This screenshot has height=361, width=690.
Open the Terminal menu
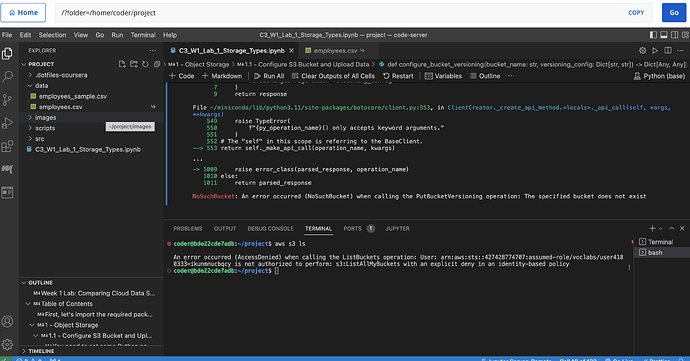click(143, 35)
